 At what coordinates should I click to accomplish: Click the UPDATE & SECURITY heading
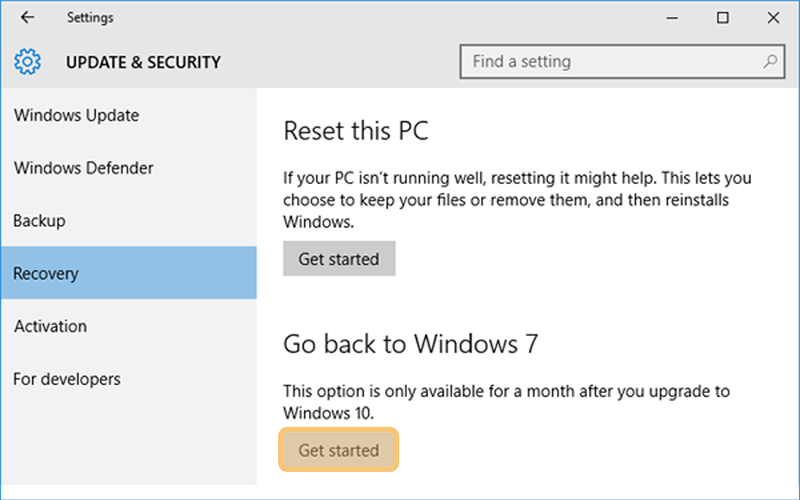coord(143,62)
